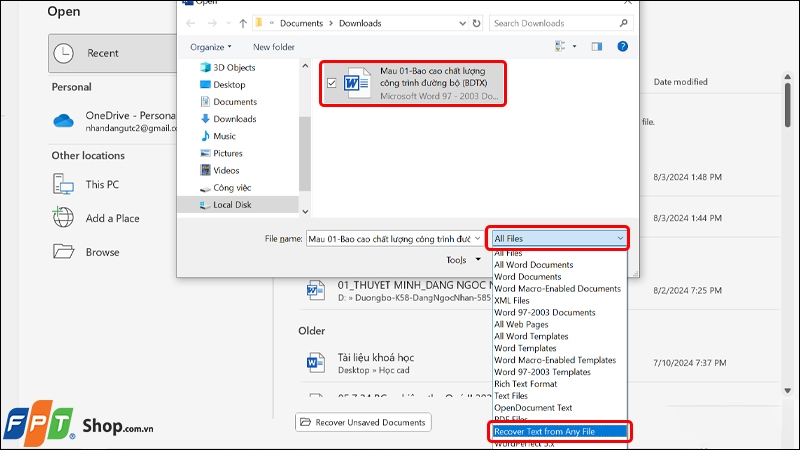Screen dimensions: 800x450
Task: Open Tài liệu khoá học document icon
Action: point(315,363)
